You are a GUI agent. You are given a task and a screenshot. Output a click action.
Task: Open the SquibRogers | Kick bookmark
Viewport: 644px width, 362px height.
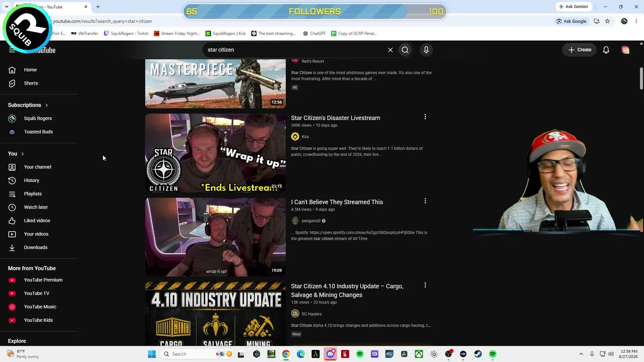[x=225, y=34]
